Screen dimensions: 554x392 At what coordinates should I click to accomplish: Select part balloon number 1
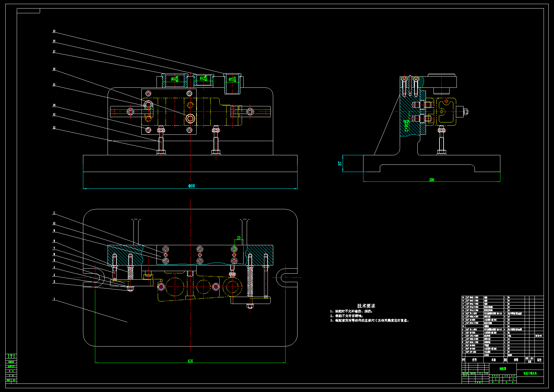[x=54, y=299]
